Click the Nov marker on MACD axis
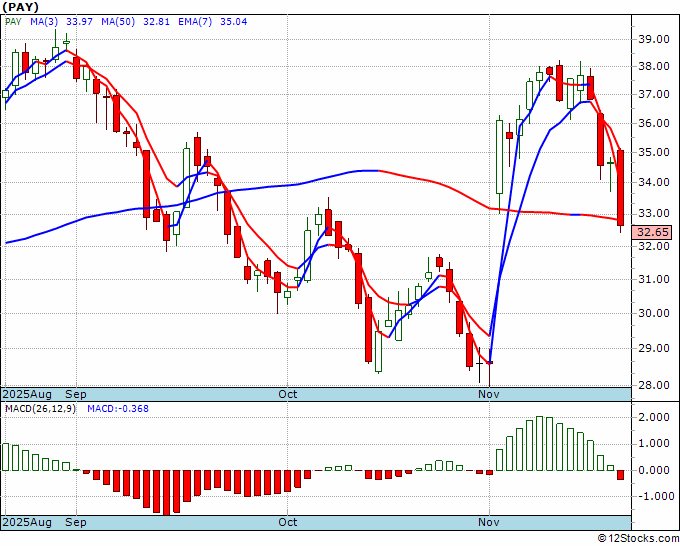680x546 pixels. click(x=489, y=522)
